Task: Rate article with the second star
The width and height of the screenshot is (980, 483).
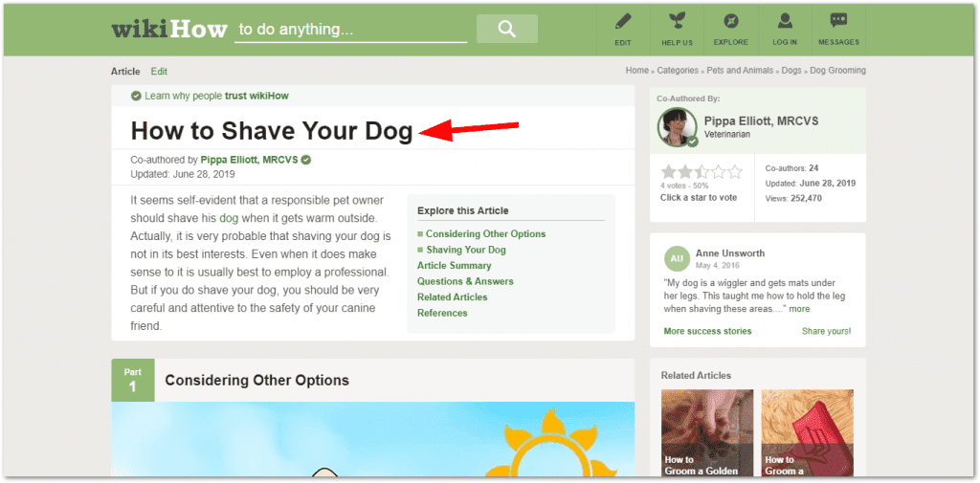Action: pos(685,172)
